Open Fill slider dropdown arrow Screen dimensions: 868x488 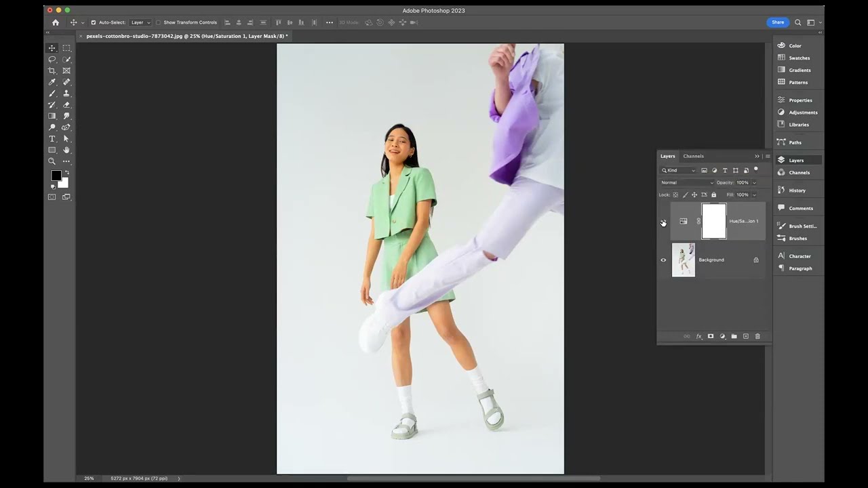(x=754, y=195)
